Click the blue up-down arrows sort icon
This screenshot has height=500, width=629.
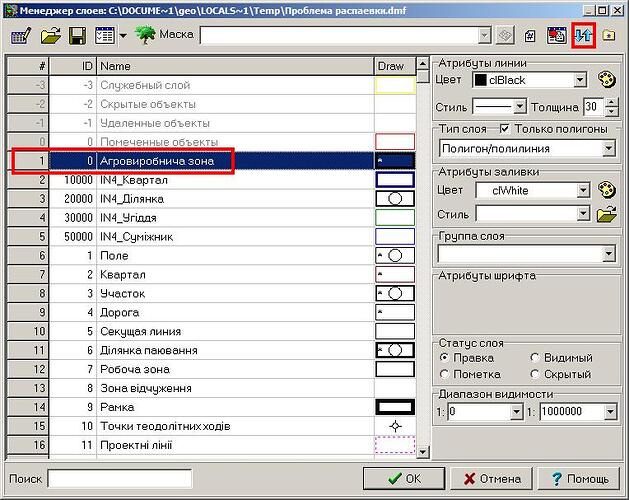point(583,36)
